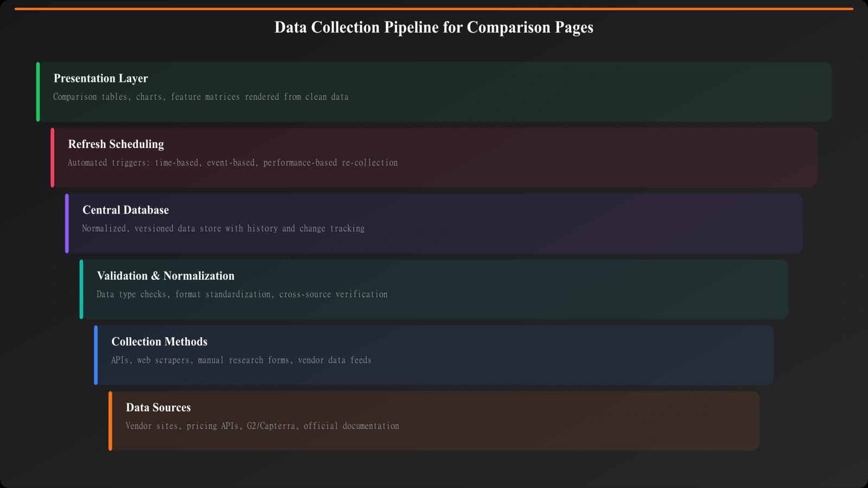Click the orange accent bar beside Data Sources

click(x=110, y=421)
